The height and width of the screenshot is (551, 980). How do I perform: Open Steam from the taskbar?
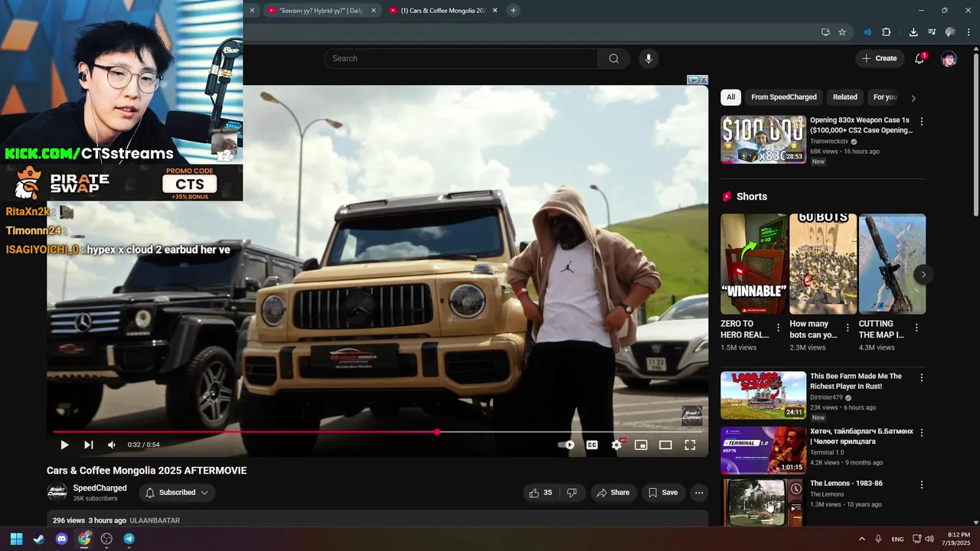pos(39,539)
